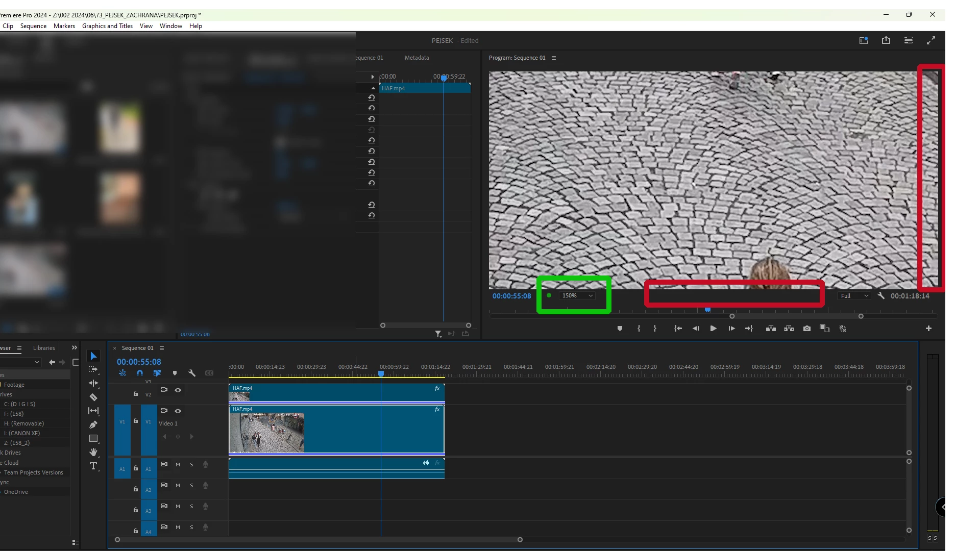Image resolution: width=980 pixels, height=551 pixels.
Task: Switch to the Libraries tab
Action: 44,348
